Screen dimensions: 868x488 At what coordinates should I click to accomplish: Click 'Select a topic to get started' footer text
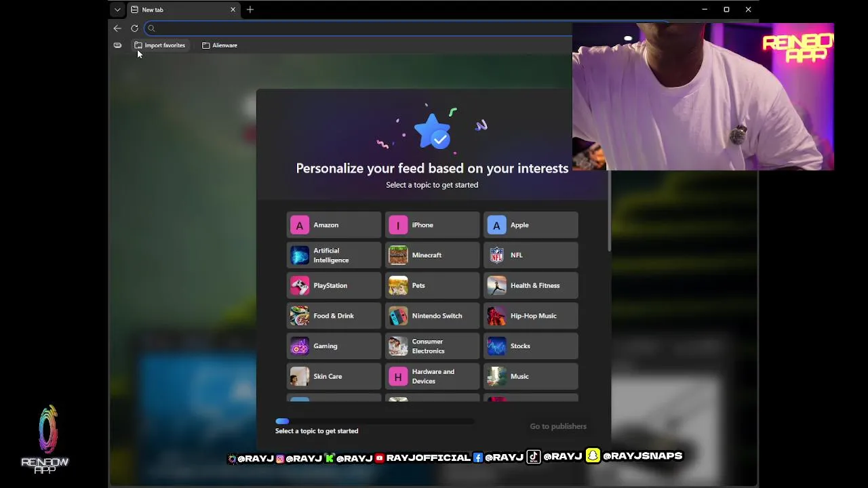click(317, 431)
